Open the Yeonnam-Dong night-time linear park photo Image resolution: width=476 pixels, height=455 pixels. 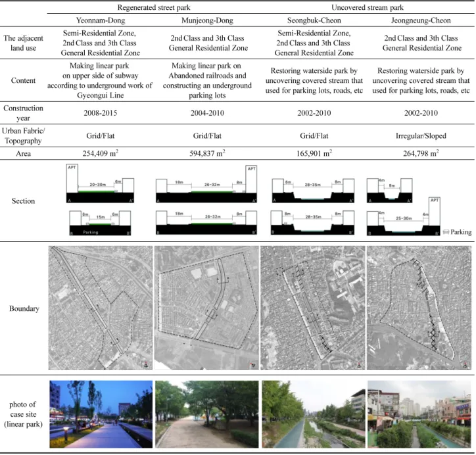[x=101, y=414]
